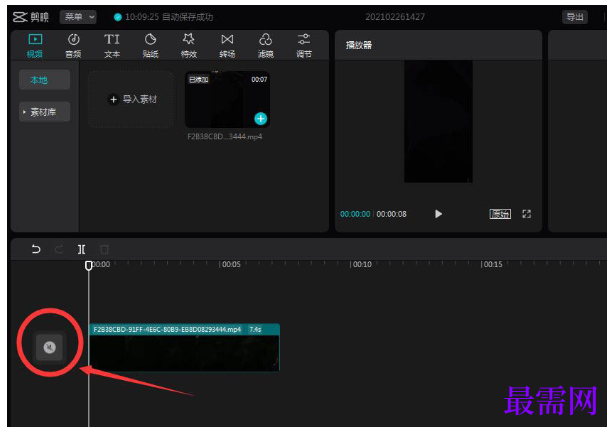Play the preview in the player
The height and width of the screenshot is (432, 616).
[438, 214]
